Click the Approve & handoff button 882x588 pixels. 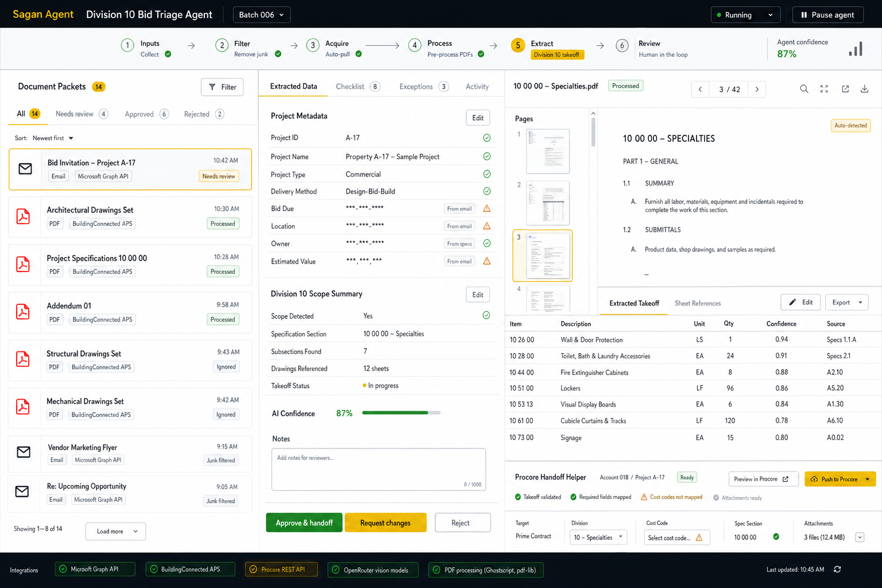304,523
